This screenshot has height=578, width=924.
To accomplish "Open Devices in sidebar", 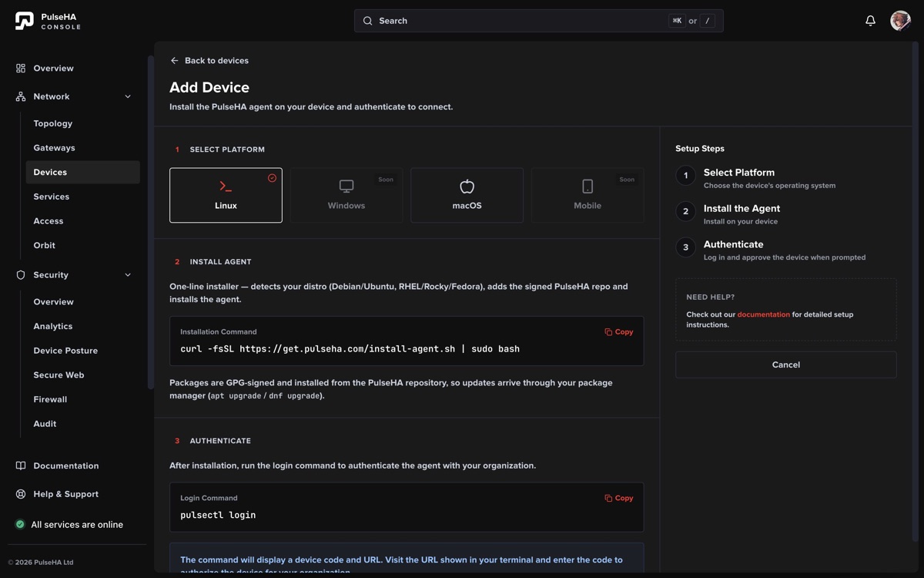I will [x=82, y=172].
